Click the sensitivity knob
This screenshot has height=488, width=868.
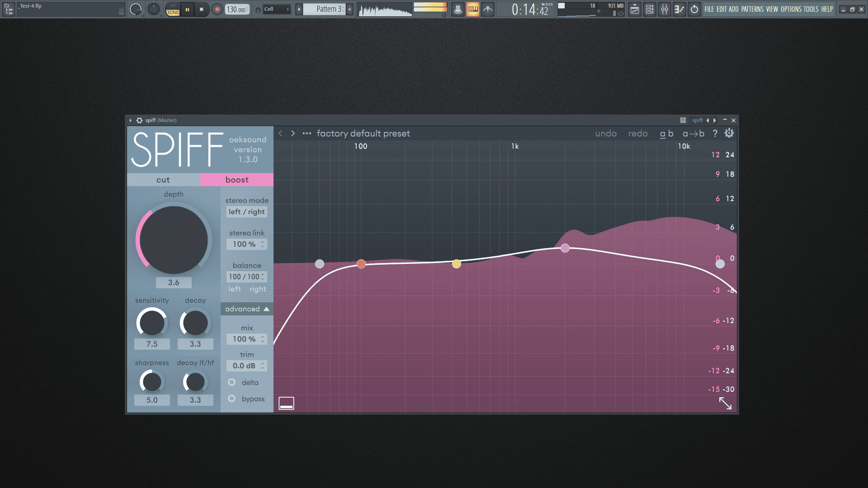[152, 323]
